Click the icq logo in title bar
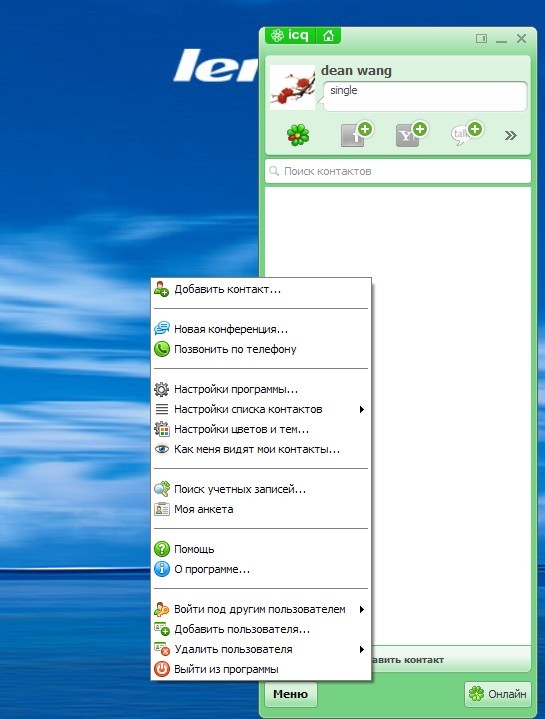Screen dimensions: 545x719 point(290,35)
